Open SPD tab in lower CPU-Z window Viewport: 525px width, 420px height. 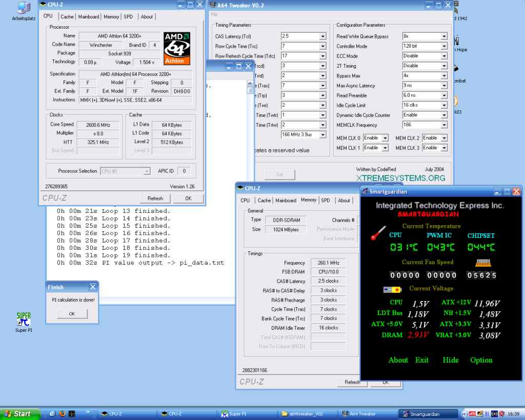(326, 201)
